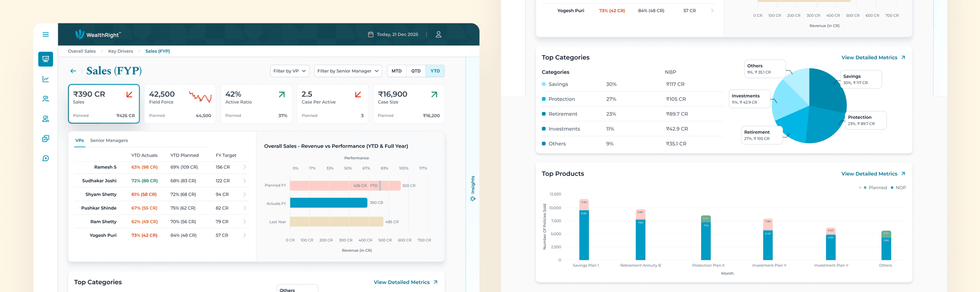Image resolution: width=980 pixels, height=292 pixels.
Task: Click the Sales (FYP) breadcrumb
Action: 157,51
